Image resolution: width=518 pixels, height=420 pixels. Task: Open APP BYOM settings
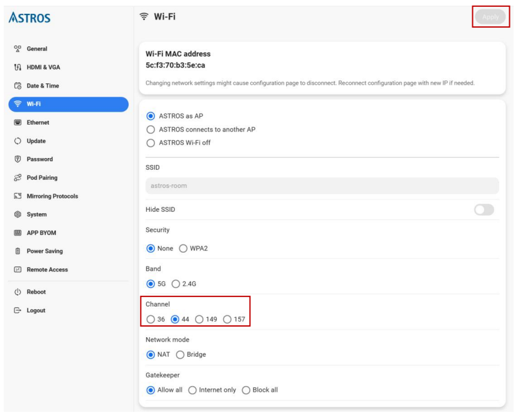pos(68,233)
